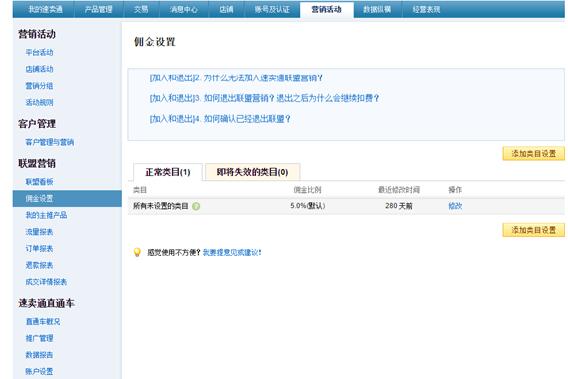Go to 直通车概况 in the sidebar
Image resolution: width=568 pixels, height=379 pixels.
43,322
